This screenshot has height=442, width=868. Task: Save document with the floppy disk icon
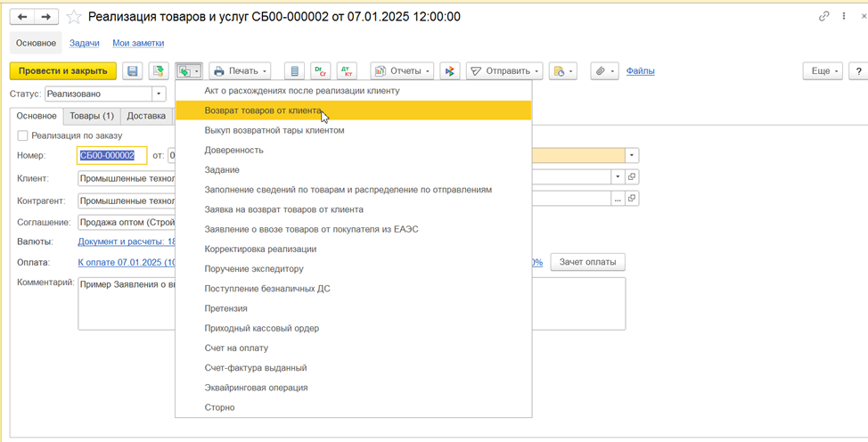(132, 71)
